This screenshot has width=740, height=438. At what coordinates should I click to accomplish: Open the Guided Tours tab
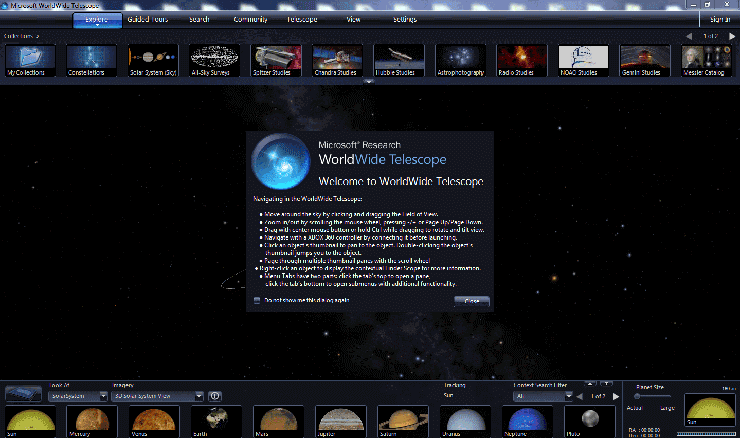pyautogui.click(x=148, y=19)
